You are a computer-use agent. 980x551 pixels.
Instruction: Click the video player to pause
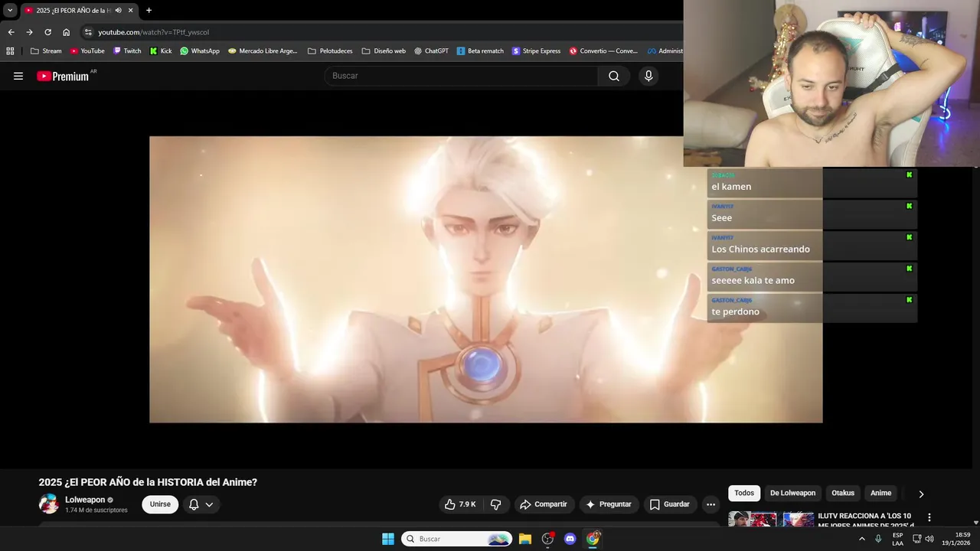point(485,279)
